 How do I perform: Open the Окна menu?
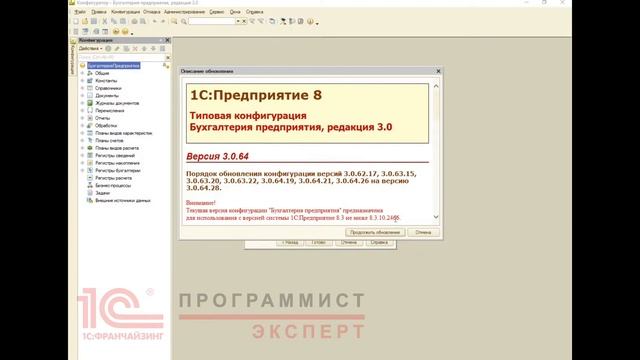point(235,12)
